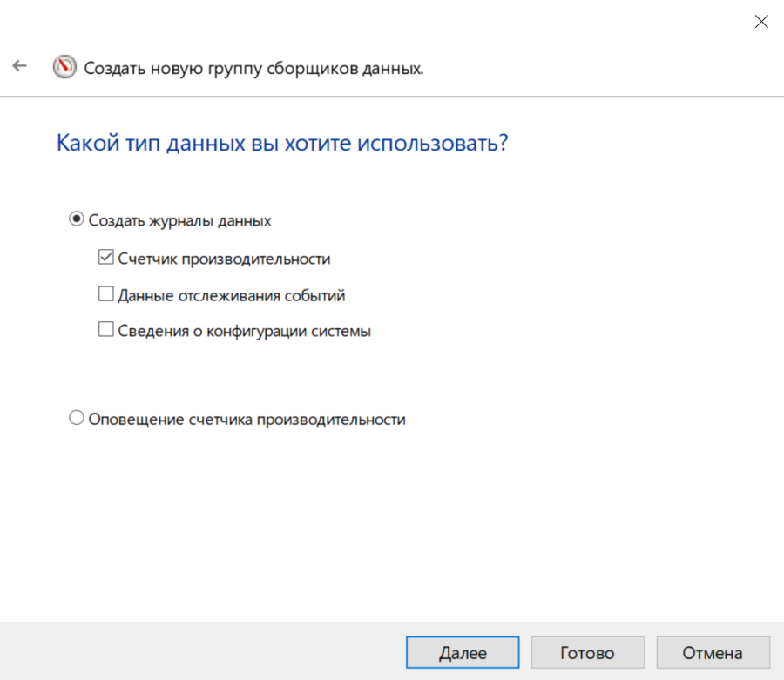
Task: Click the gray footer bar left of 'Далее'
Action: tap(200, 651)
